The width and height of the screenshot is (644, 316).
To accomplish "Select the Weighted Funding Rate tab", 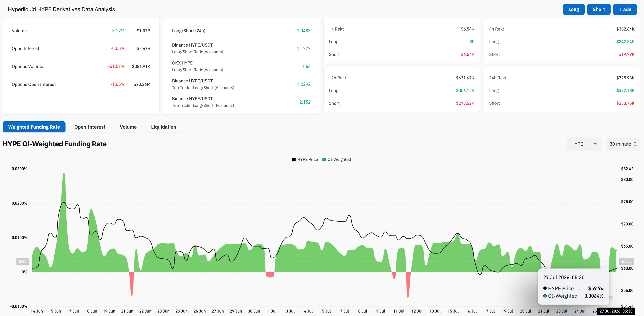I will point(34,127).
